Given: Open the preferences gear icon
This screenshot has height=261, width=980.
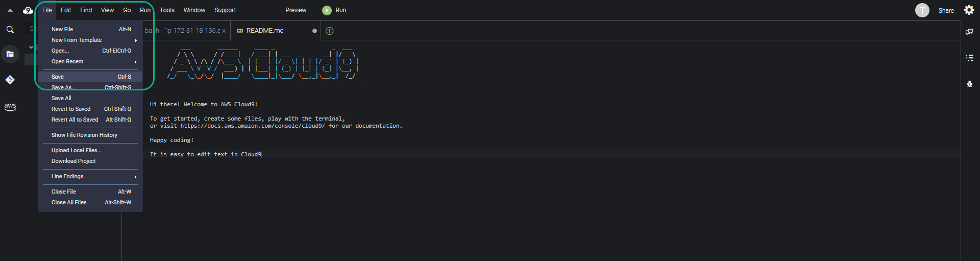Looking at the screenshot, I should click(969, 10).
